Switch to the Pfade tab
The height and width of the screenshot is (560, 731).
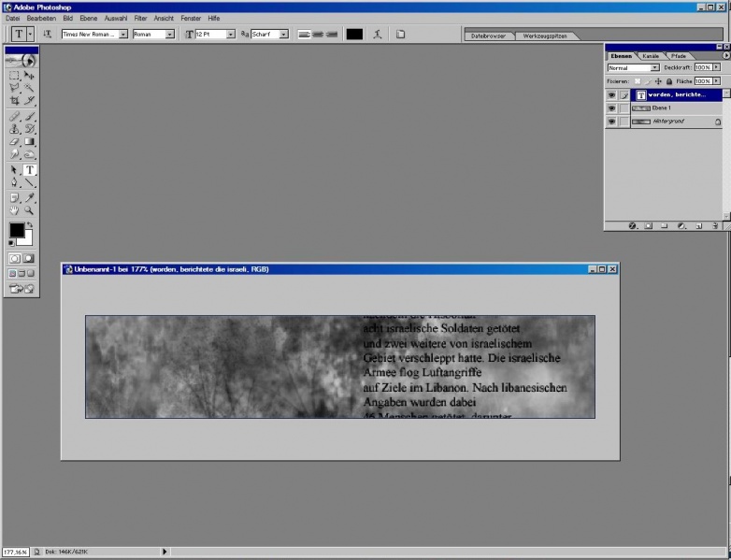tap(679, 56)
